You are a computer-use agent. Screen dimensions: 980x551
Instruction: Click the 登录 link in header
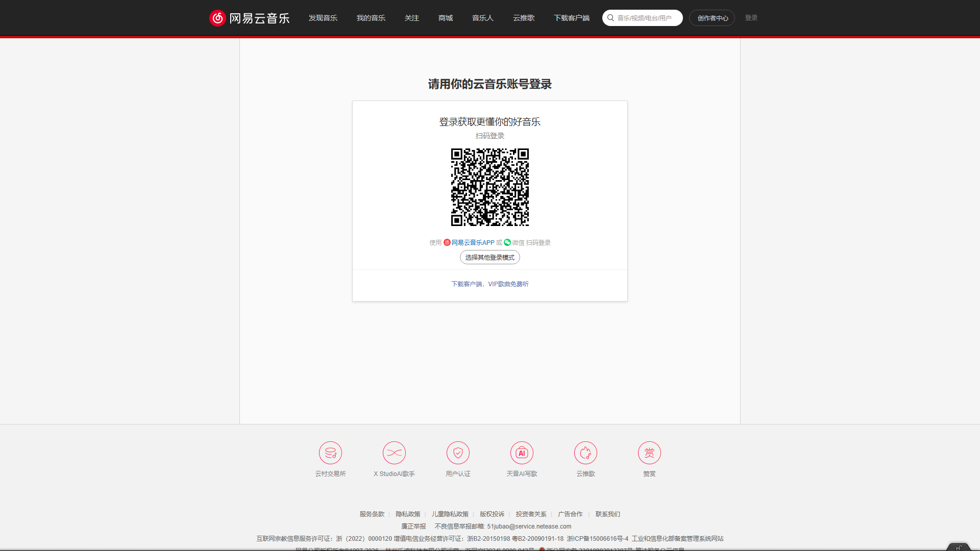[x=751, y=18]
